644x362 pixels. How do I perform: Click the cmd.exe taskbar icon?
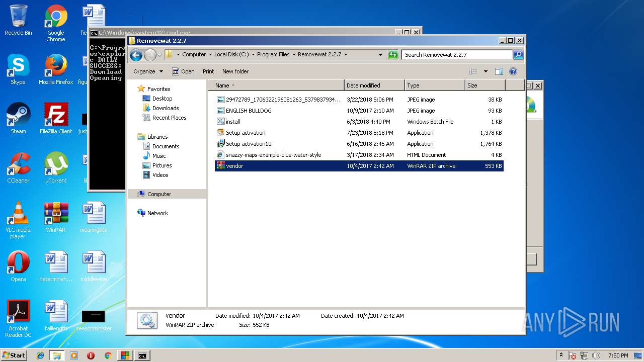tap(142, 355)
